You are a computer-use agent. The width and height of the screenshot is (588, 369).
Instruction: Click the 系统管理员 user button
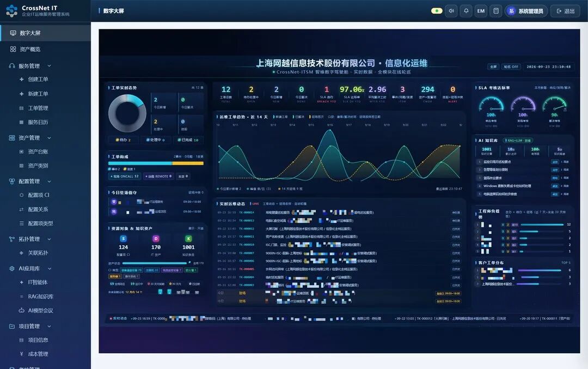coord(526,11)
